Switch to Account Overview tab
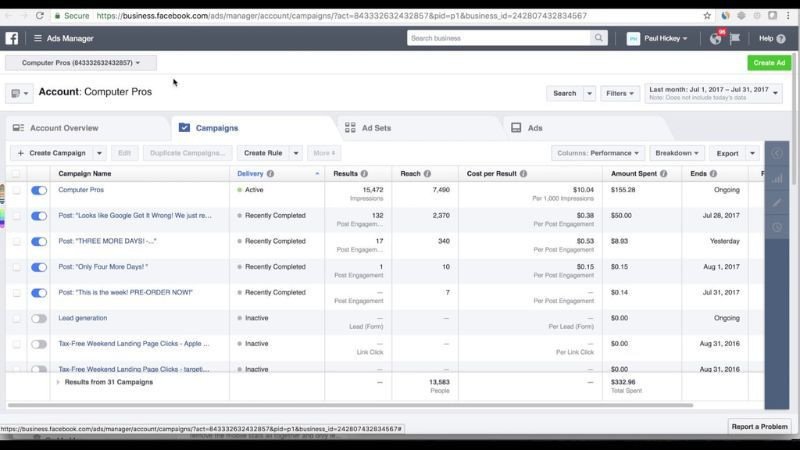The width and height of the screenshot is (800, 450). 64,128
